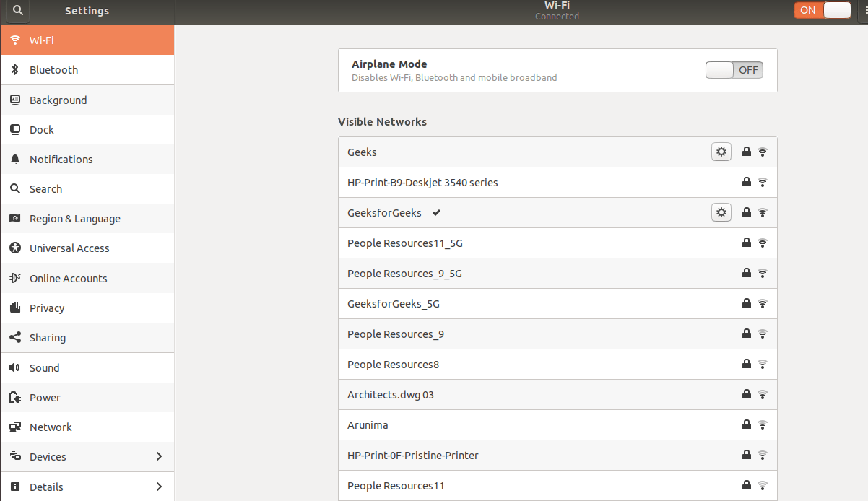Open settings for the Geeks network
Viewport: 868px width, 501px height.
(x=721, y=152)
